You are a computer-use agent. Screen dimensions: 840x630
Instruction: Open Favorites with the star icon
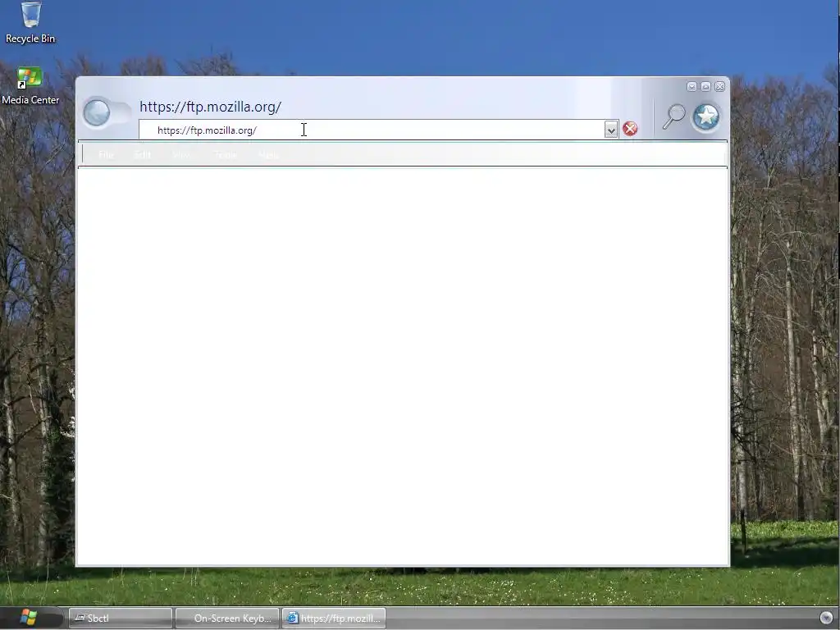pos(706,116)
